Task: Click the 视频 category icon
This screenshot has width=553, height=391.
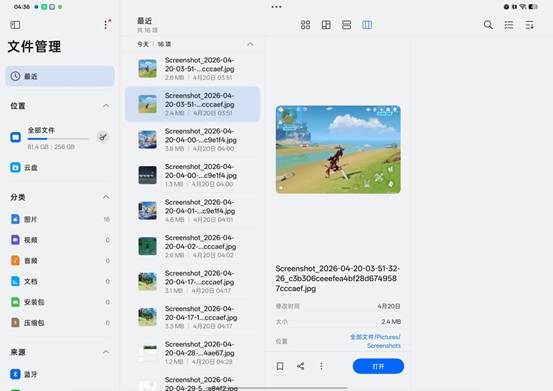Action: pos(15,240)
